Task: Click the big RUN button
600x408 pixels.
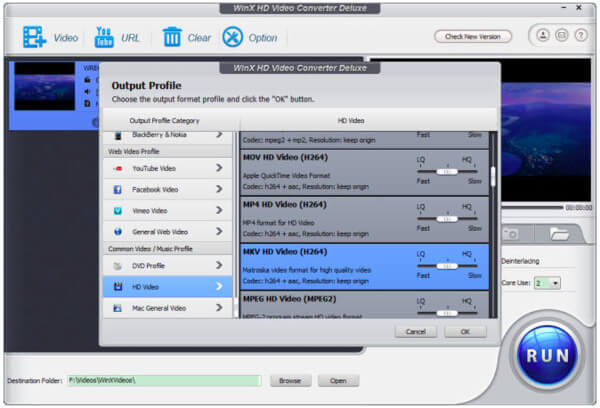Action: click(547, 356)
